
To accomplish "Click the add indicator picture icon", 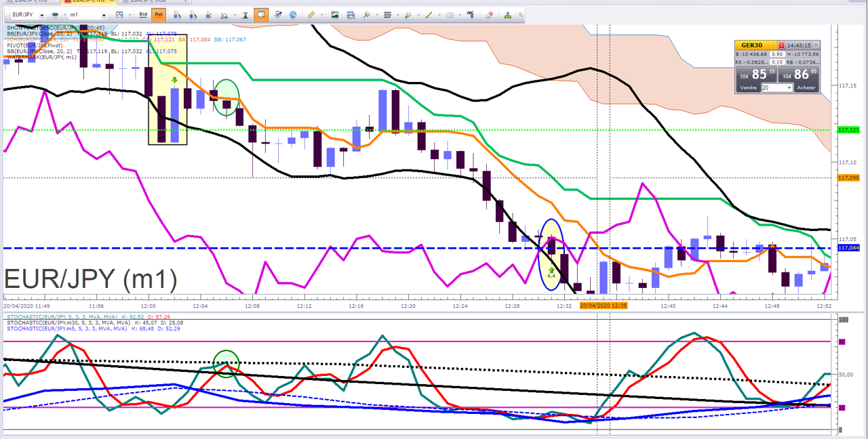I will [x=334, y=15].
